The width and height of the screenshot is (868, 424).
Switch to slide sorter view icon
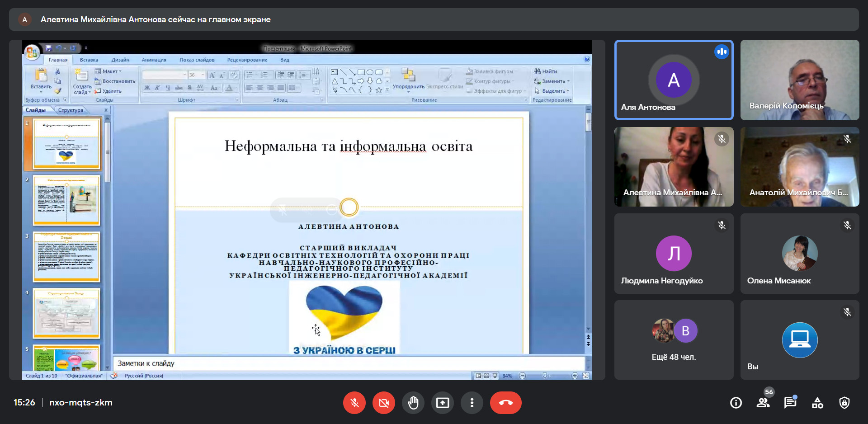(x=486, y=376)
